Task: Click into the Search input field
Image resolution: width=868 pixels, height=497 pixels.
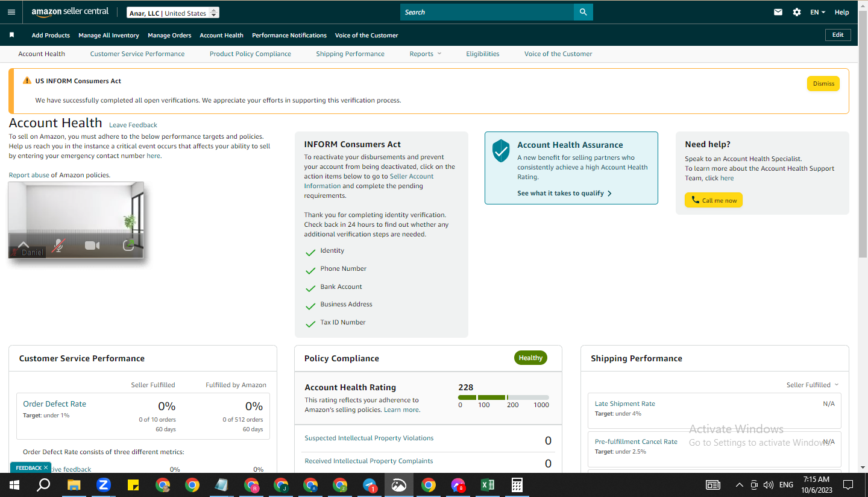Action: (x=487, y=12)
